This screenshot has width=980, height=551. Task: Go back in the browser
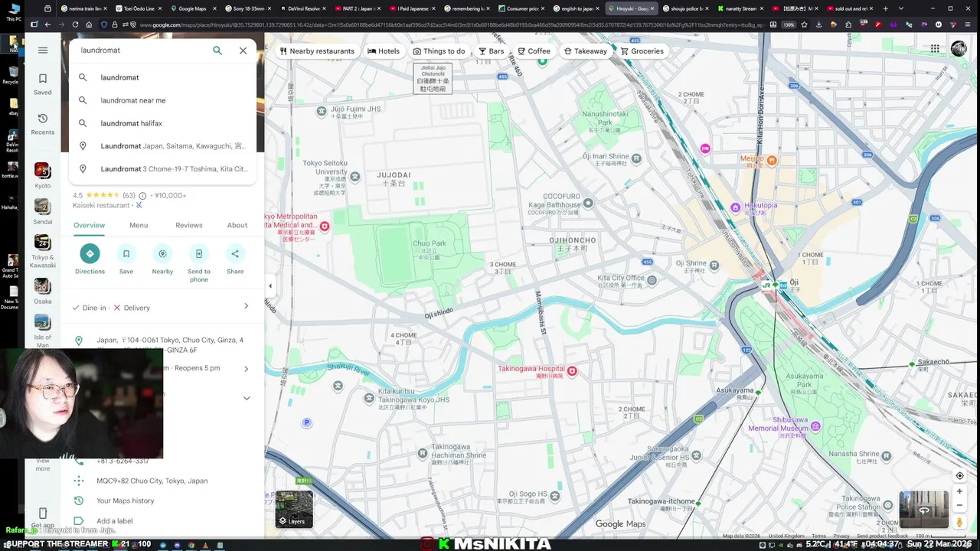pos(47,24)
